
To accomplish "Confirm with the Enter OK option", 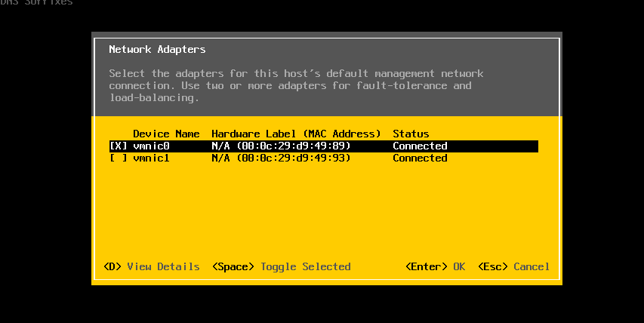I will tap(436, 266).
